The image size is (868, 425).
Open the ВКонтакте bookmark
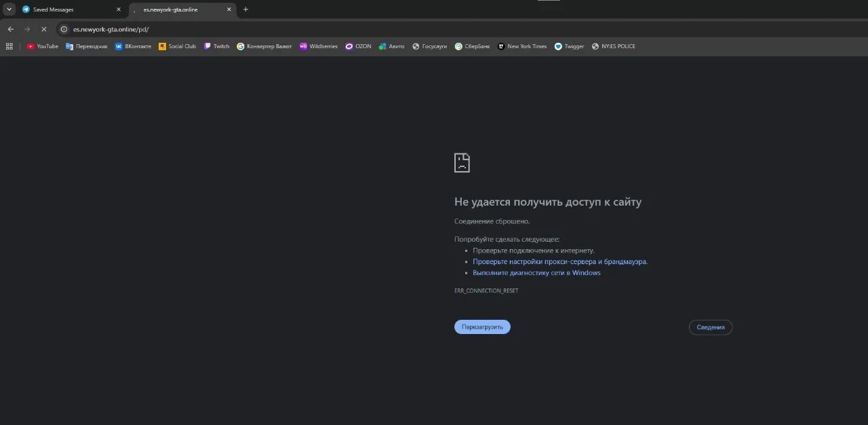[133, 46]
